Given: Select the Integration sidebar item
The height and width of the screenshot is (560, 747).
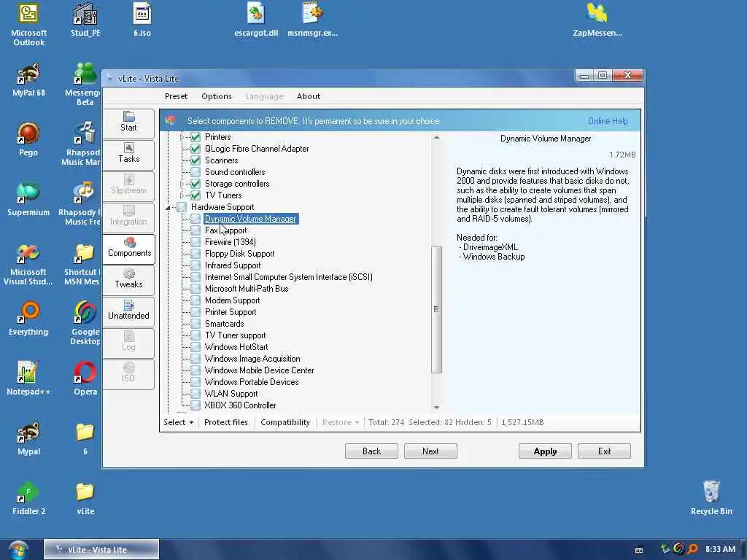Looking at the screenshot, I should [x=128, y=217].
